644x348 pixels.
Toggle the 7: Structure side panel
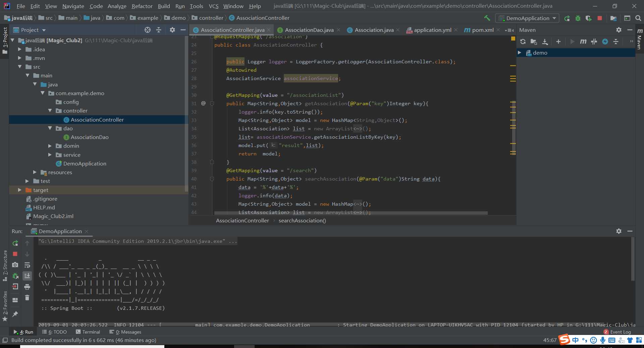click(x=5, y=265)
